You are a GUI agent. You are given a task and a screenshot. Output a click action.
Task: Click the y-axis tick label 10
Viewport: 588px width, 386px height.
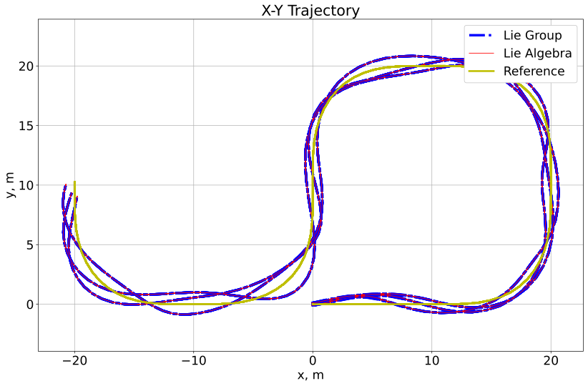pyautogui.click(x=26, y=186)
